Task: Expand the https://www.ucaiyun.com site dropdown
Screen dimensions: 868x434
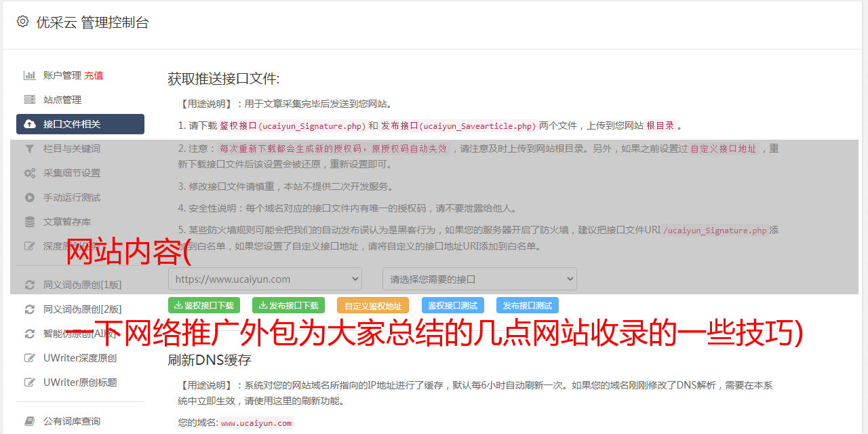Action: (265, 279)
